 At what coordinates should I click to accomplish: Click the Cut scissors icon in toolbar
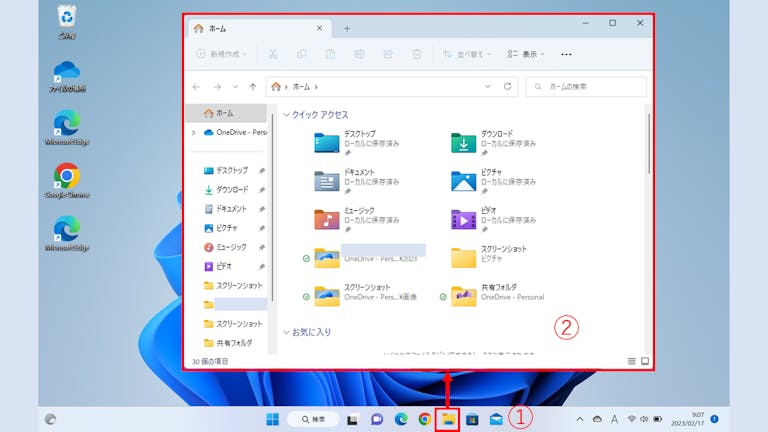point(273,54)
